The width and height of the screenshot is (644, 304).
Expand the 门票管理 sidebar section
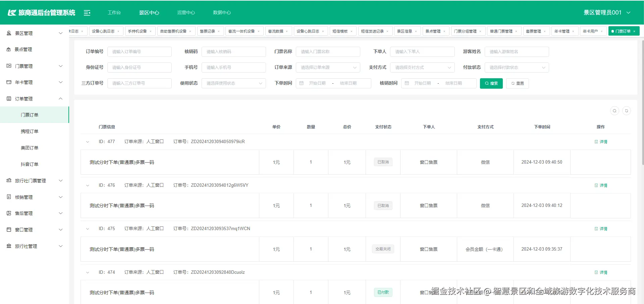pos(60,66)
